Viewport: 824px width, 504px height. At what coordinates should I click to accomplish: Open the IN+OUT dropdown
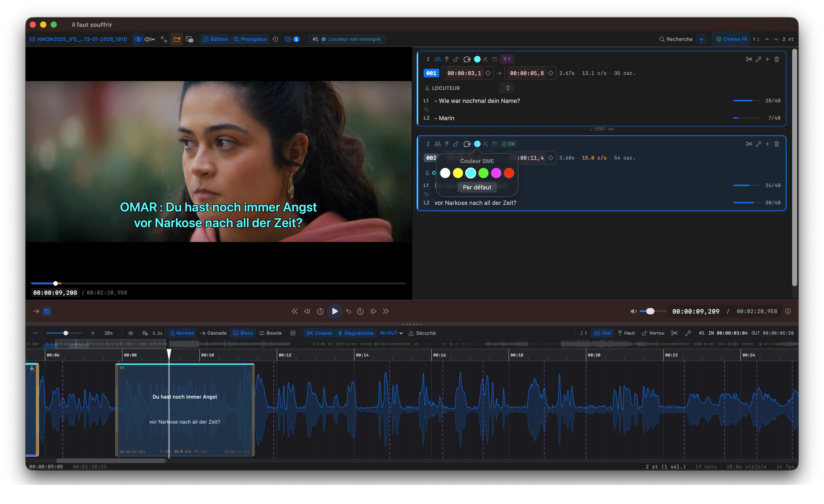(391, 333)
